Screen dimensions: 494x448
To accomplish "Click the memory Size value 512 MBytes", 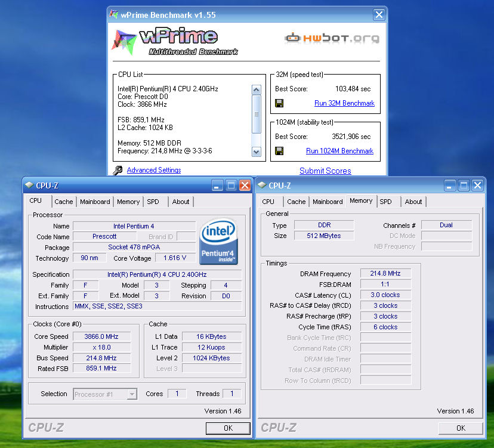I will tap(324, 236).
